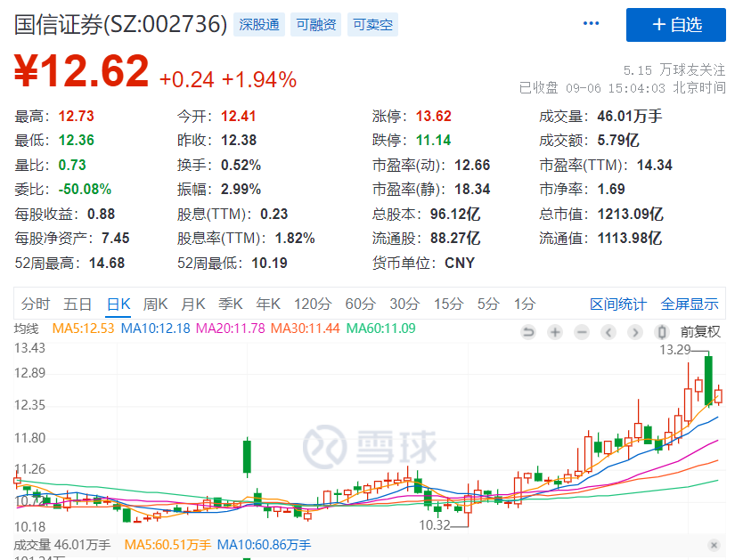This screenshot has width=743, height=560.
Task: Switch to 30分 interval tab
Action: (404, 304)
